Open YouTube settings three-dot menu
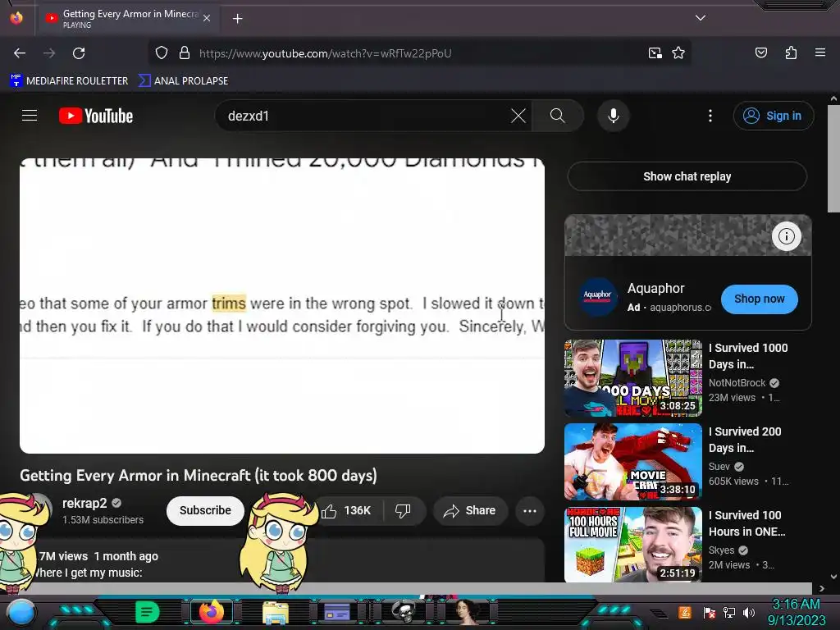Screen dimensions: 840x630 coord(710,116)
